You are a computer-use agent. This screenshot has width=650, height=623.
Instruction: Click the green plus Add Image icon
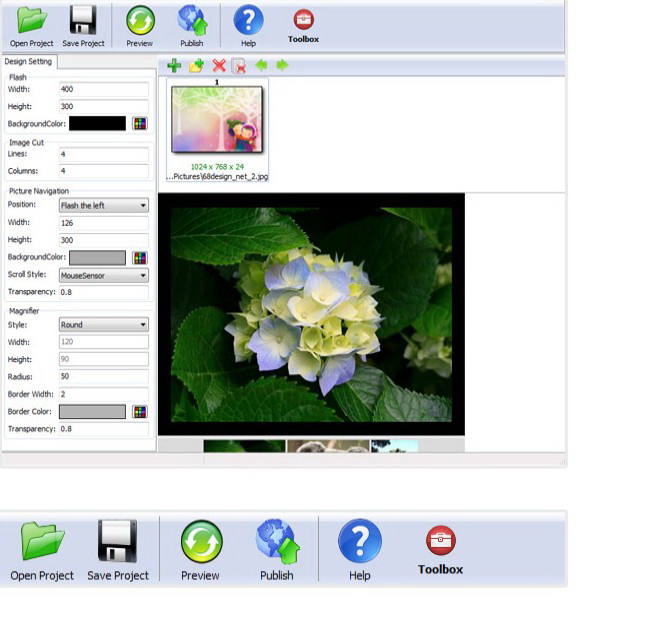tap(174, 66)
